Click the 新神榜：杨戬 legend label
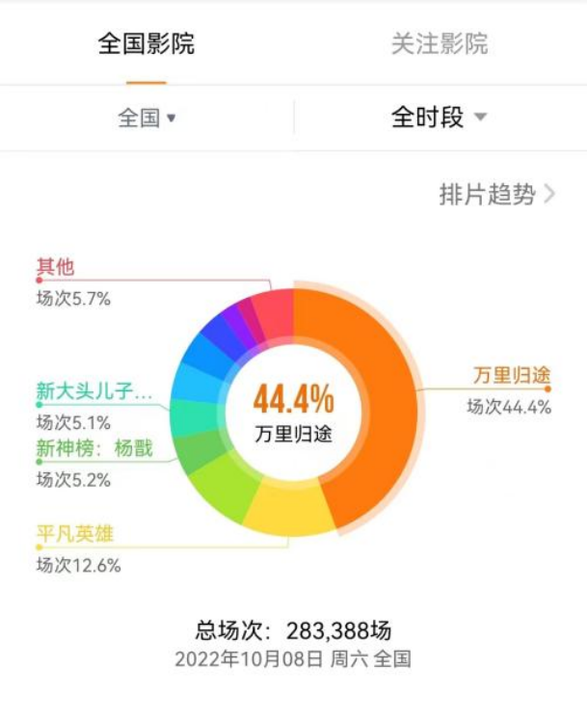Image resolution: width=588 pixels, height=722 pixels. click(94, 448)
